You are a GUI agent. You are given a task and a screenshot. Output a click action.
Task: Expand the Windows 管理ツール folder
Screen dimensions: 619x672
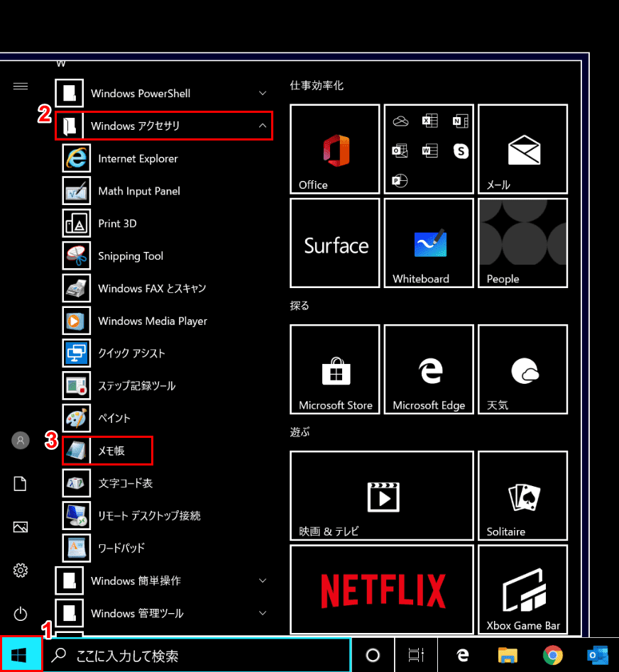[x=163, y=613]
